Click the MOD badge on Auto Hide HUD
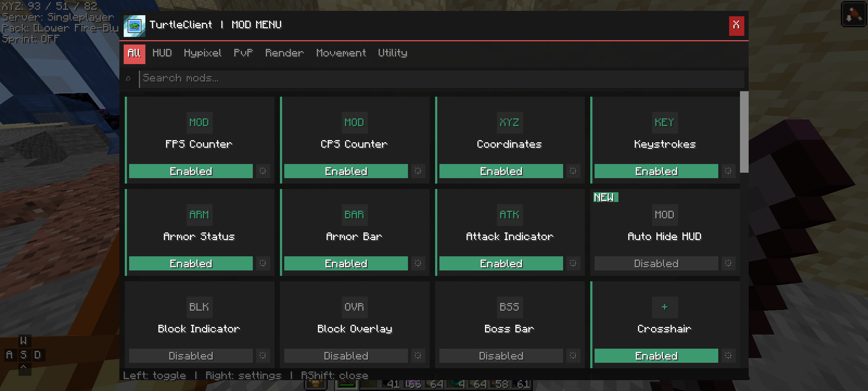This screenshot has height=391, width=868. click(664, 215)
